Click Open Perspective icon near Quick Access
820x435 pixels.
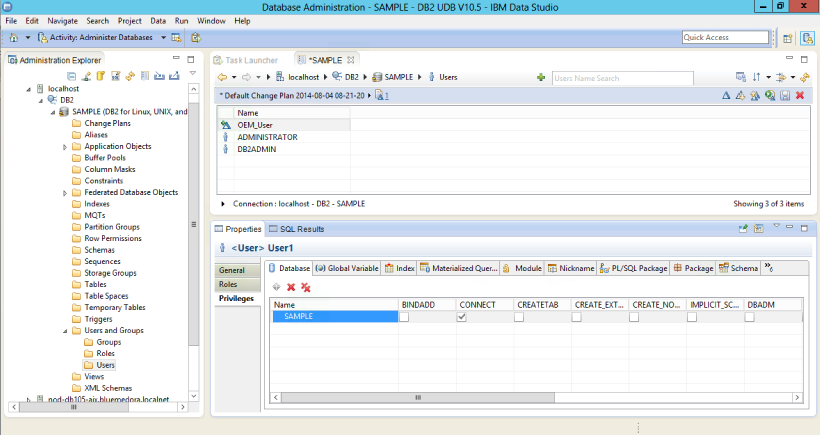(x=788, y=38)
